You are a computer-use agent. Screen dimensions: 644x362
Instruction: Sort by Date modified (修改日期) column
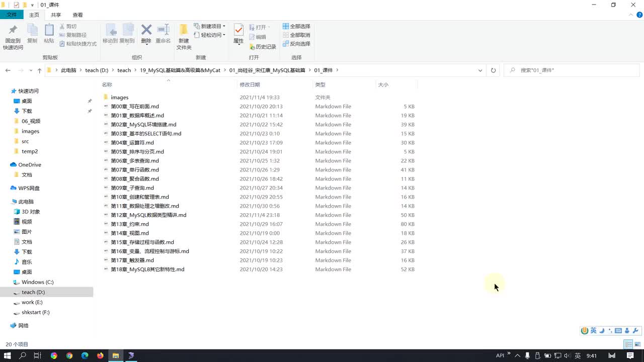[250, 84]
